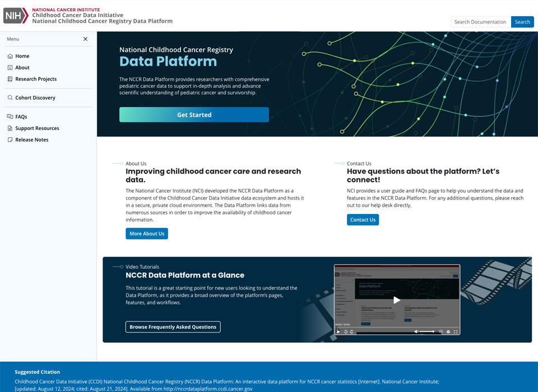
Task: Toggle video captions icon
Action: point(441,332)
